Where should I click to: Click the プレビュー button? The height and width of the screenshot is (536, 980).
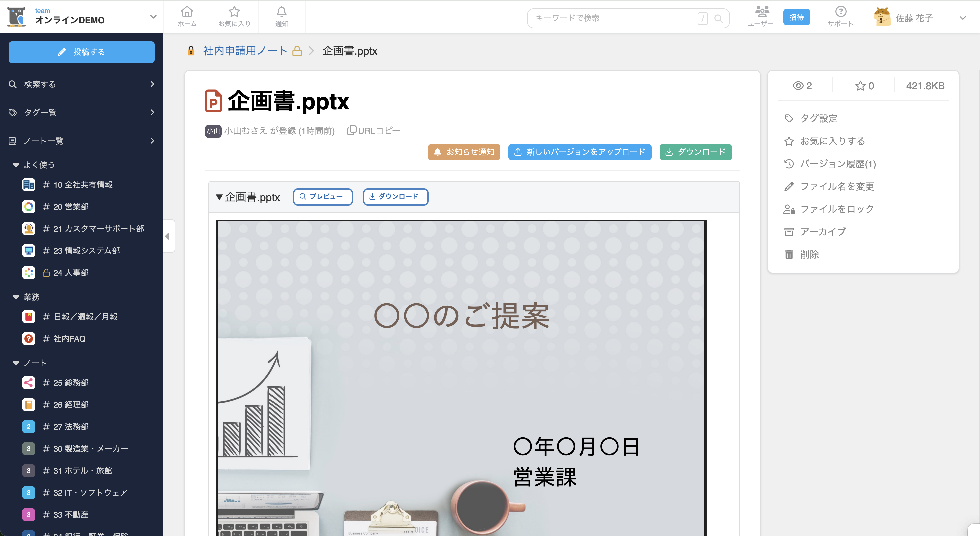[323, 197]
